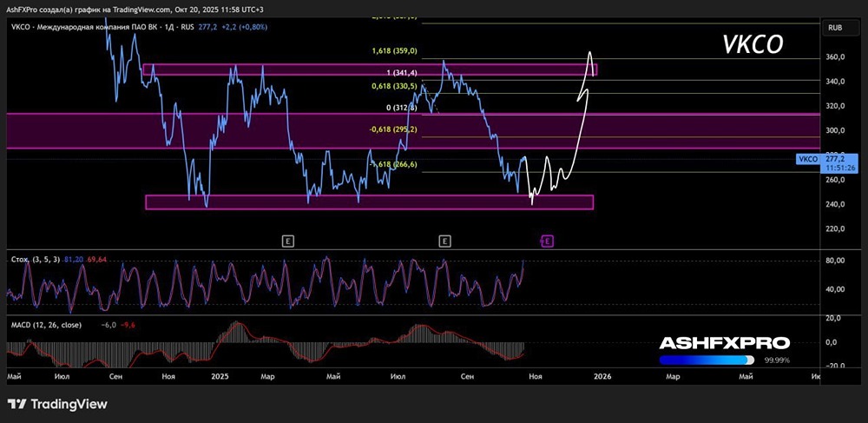
Task: Select the purple resistance rectangle near 350
Action: click(x=370, y=69)
